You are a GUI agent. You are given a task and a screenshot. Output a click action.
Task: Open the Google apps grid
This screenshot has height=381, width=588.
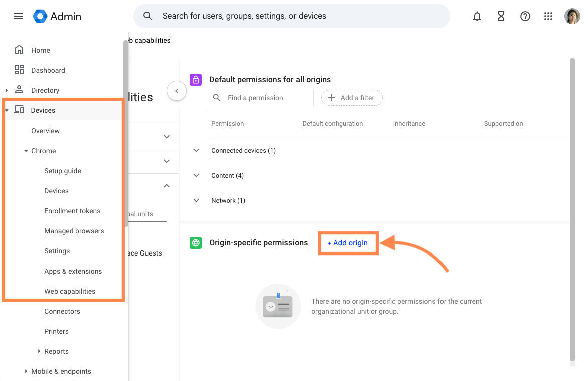(x=548, y=16)
